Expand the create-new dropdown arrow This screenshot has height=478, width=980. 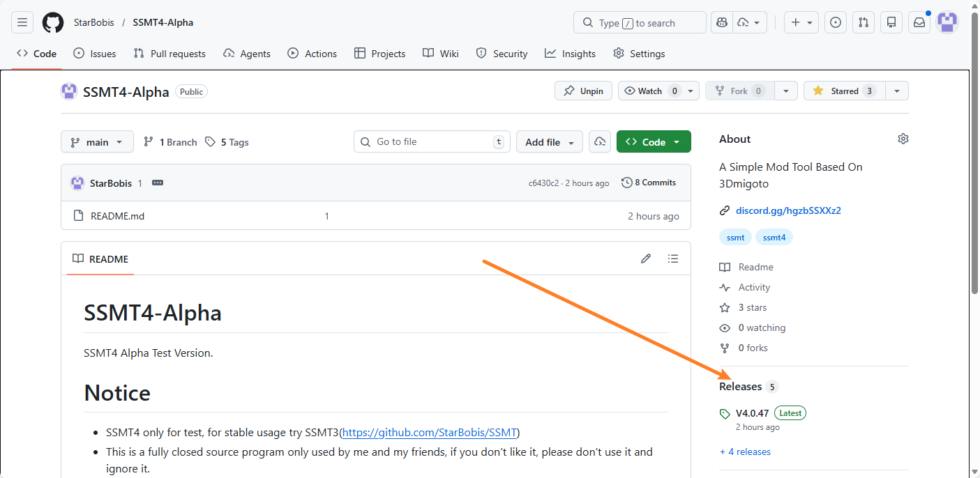click(x=810, y=22)
